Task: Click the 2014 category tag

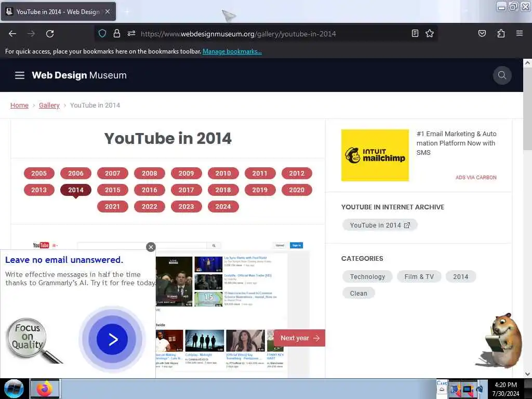Action: tap(460, 277)
